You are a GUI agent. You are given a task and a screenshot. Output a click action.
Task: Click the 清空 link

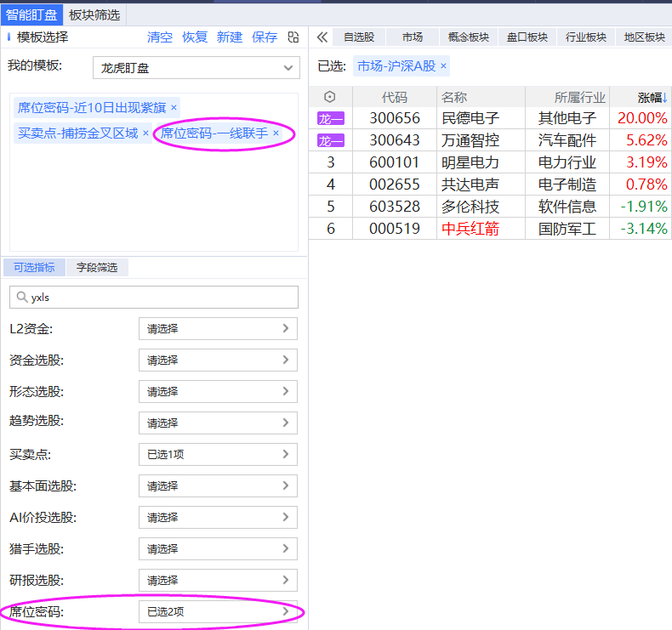(159, 37)
